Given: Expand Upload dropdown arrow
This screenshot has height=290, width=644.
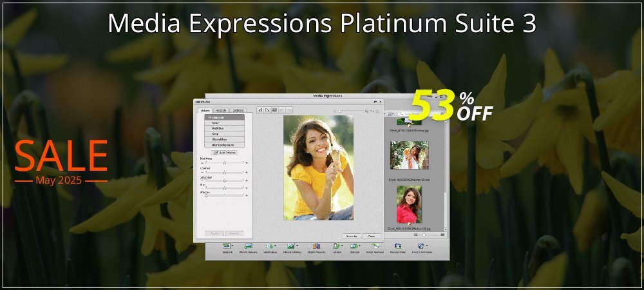Looking at the screenshot, I should (x=360, y=246).
